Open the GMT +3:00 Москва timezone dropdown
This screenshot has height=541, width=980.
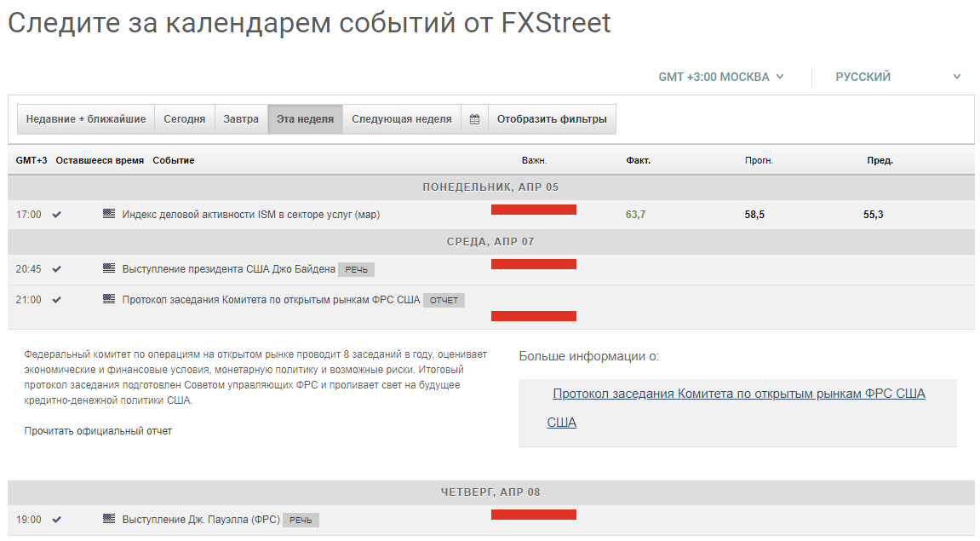point(721,77)
